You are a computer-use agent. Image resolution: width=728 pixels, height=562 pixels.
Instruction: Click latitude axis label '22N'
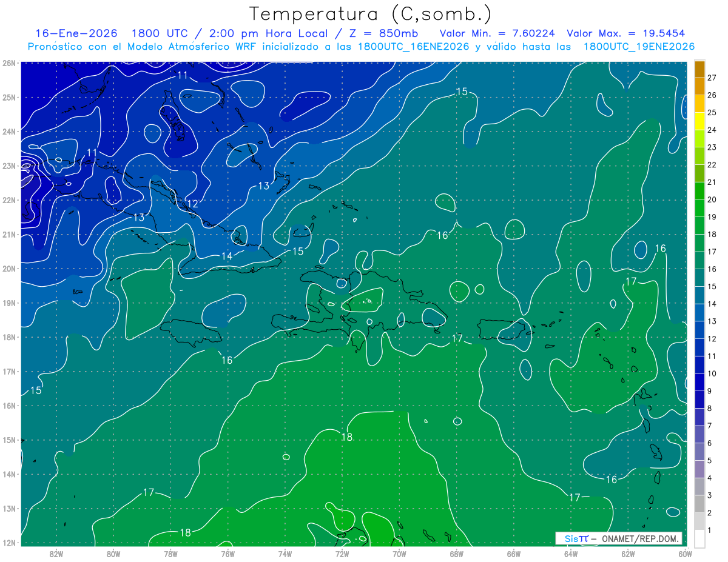(x=8, y=200)
